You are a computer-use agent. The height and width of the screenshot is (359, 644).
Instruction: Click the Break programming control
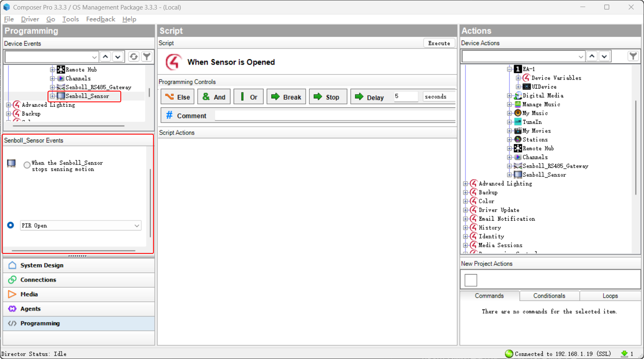[286, 97]
